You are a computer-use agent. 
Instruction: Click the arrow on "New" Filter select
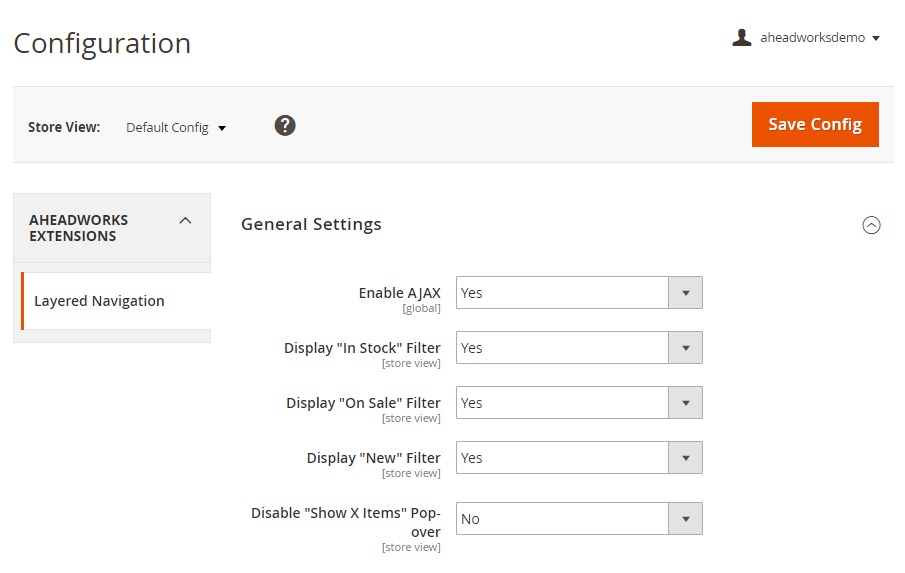point(686,458)
